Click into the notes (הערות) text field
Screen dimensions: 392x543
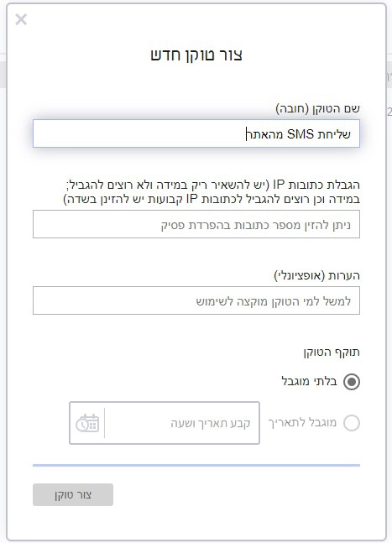pyautogui.click(x=196, y=300)
